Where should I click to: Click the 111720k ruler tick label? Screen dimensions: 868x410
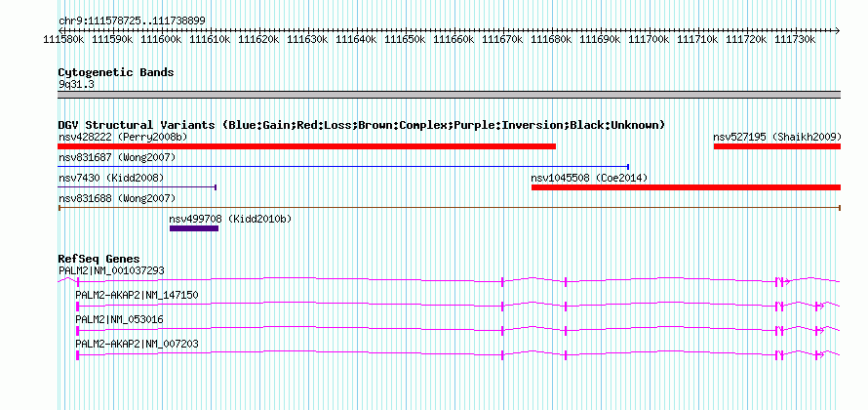point(747,39)
